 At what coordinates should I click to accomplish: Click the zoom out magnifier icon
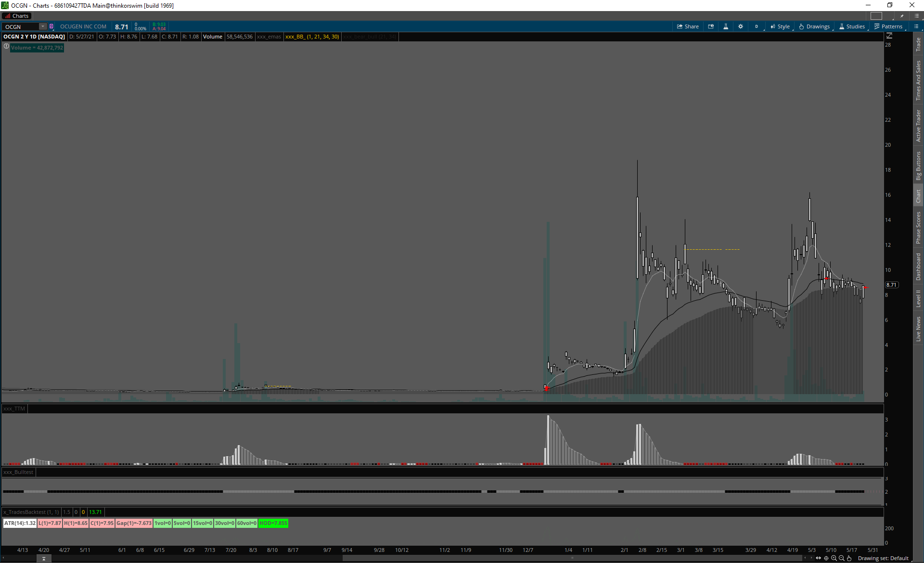click(x=842, y=558)
